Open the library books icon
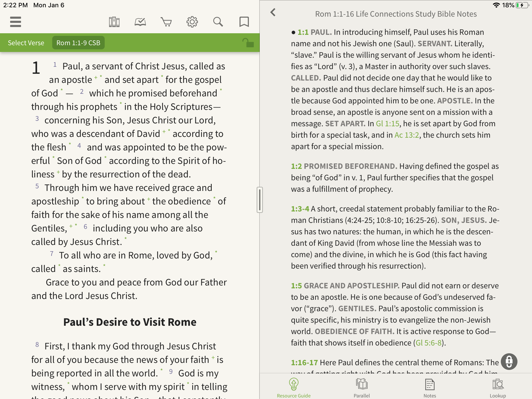532x399 pixels. point(114,22)
